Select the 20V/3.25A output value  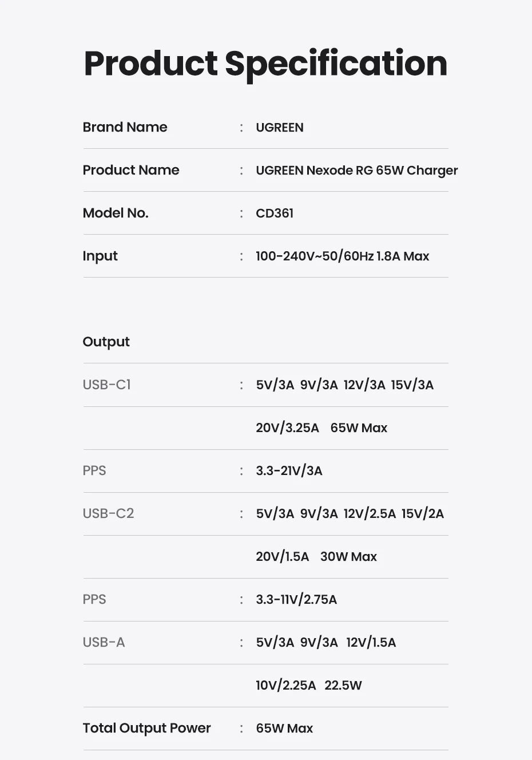coord(287,428)
